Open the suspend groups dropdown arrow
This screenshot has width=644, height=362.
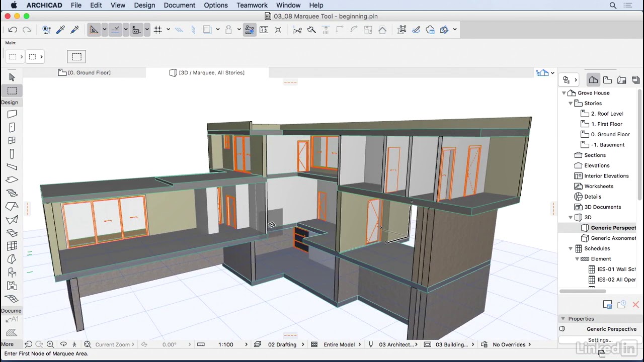click(x=238, y=30)
